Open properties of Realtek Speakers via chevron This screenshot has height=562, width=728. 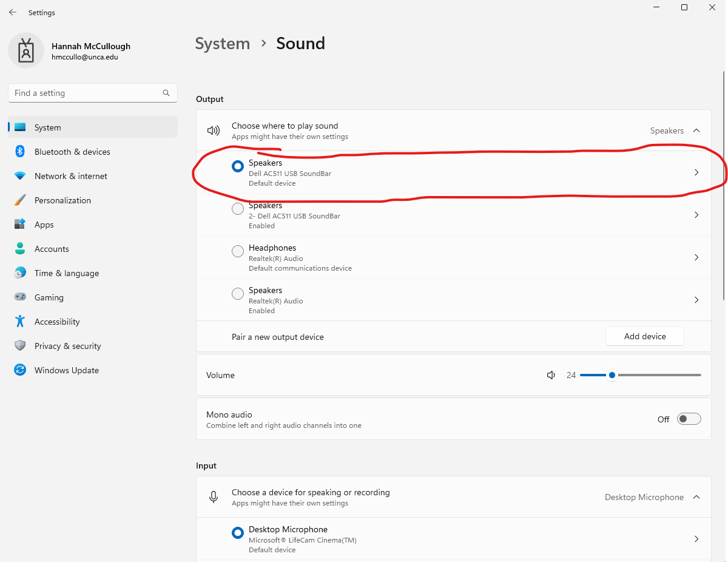click(x=696, y=299)
